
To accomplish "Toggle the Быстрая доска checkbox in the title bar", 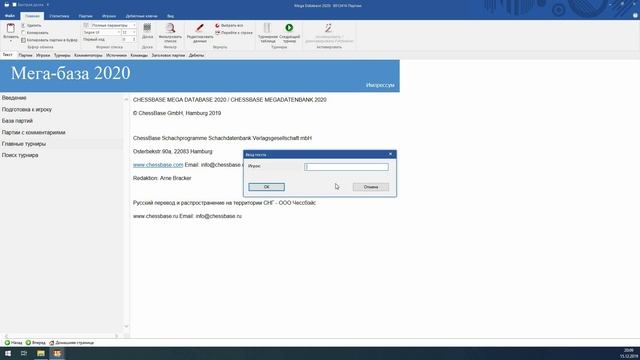I will point(14,4).
